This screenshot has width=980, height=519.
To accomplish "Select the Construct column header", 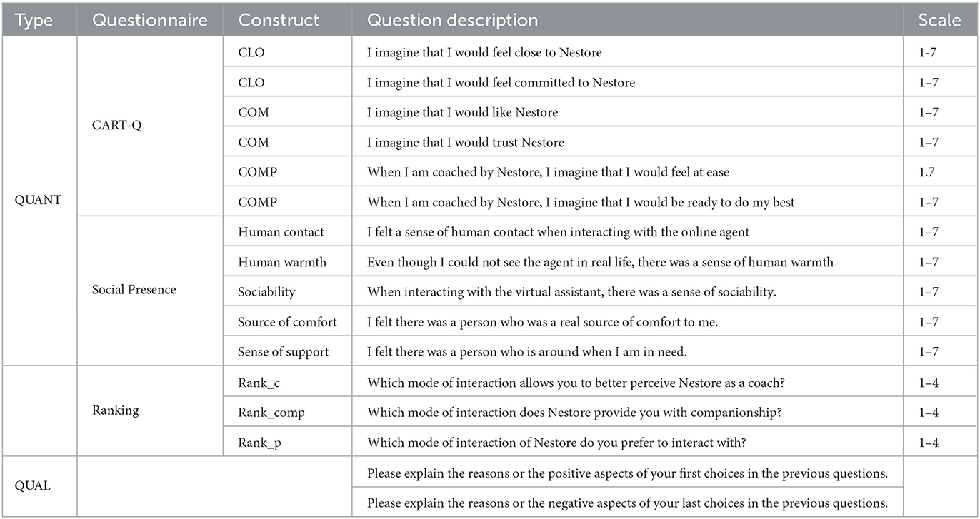I will 279,20.
